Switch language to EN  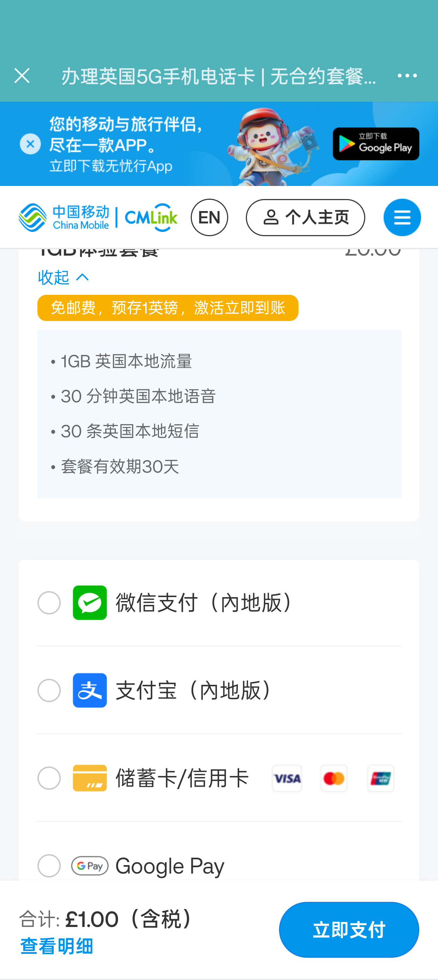[x=209, y=218]
